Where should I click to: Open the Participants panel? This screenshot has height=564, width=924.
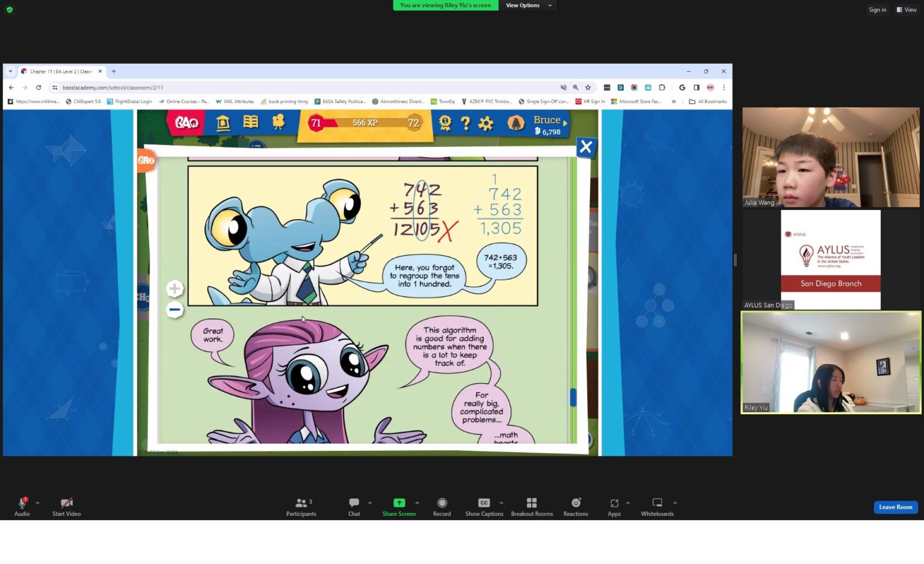click(301, 507)
